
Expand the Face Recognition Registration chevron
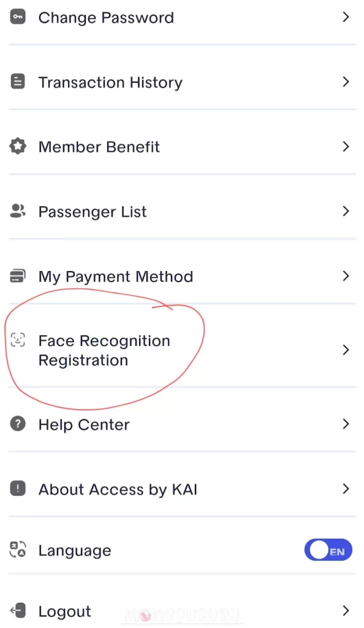click(346, 350)
